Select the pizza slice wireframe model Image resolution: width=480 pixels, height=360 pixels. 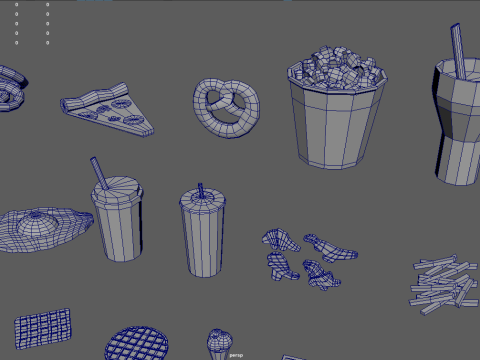click(107, 109)
